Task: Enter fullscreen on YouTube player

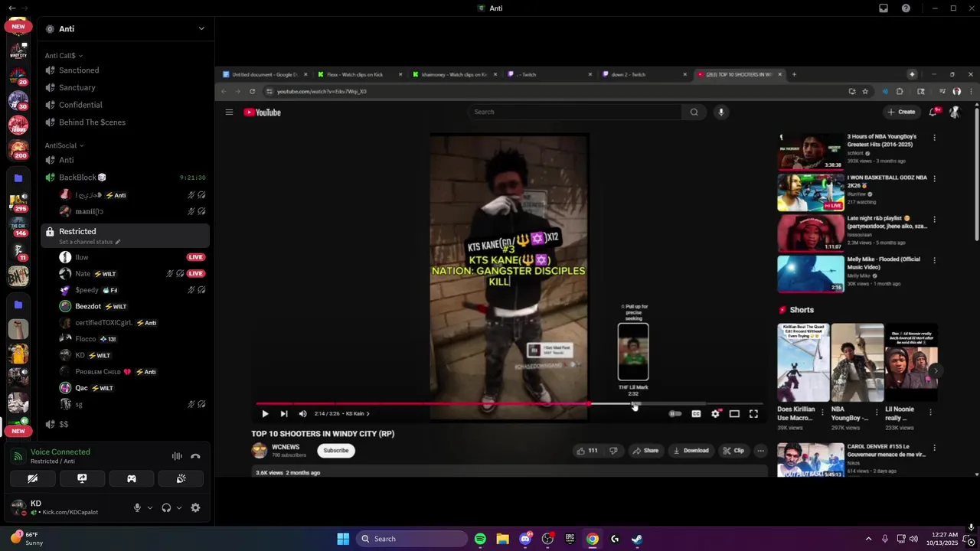Action: tap(753, 413)
